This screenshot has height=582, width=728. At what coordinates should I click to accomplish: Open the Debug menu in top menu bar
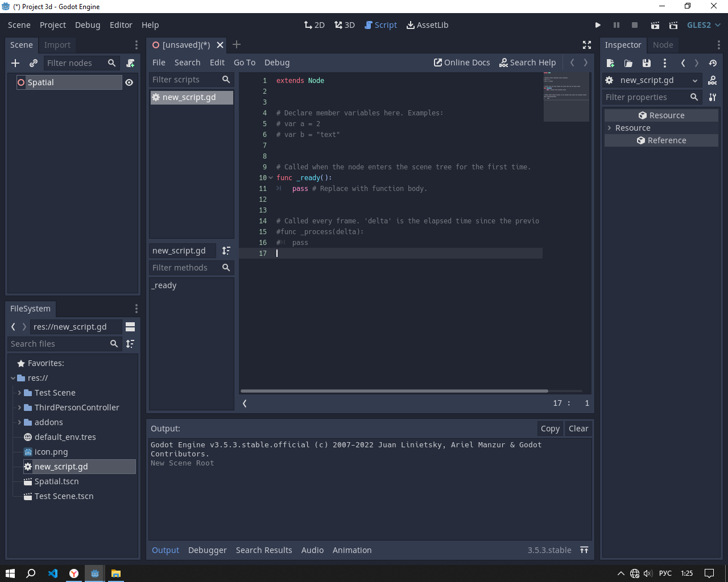click(88, 25)
